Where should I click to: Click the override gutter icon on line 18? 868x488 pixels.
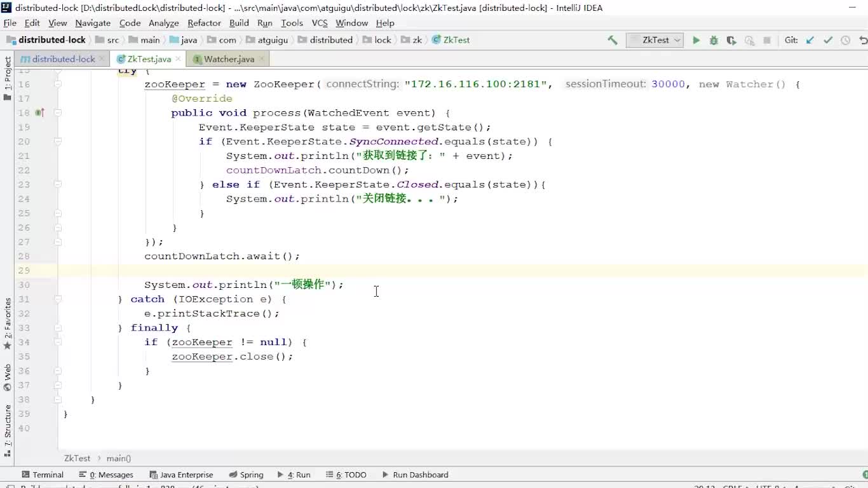coord(39,112)
